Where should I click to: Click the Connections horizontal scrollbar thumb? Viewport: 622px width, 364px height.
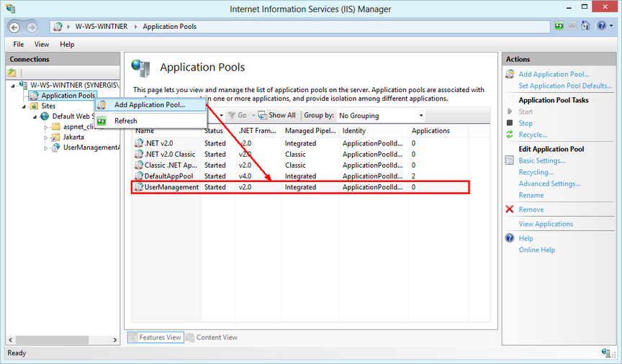(x=53, y=340)
